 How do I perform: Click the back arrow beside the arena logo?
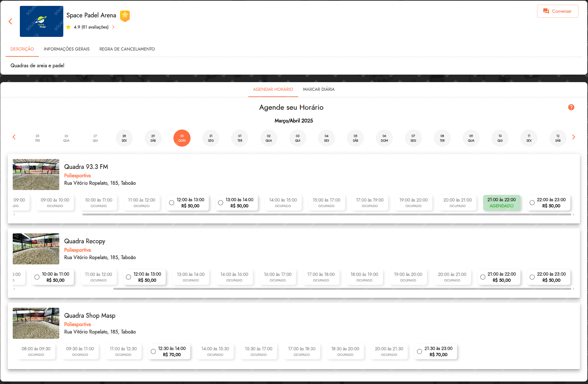click(x=11, y=21)
